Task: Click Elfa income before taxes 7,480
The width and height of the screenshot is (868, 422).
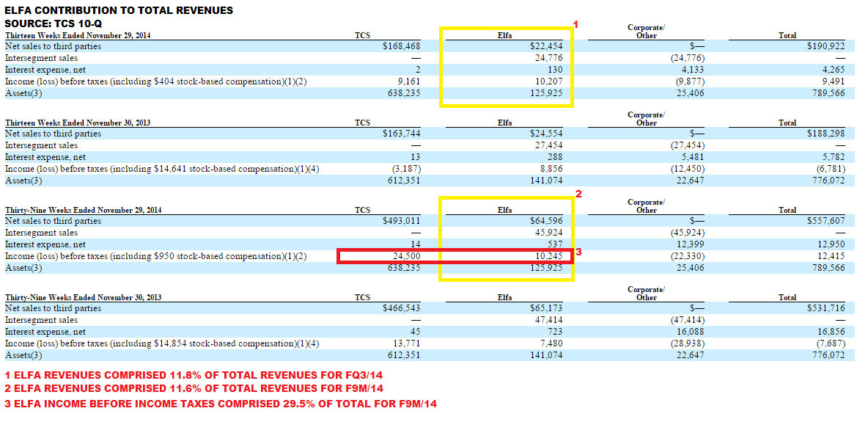Action: click(551, 343)
